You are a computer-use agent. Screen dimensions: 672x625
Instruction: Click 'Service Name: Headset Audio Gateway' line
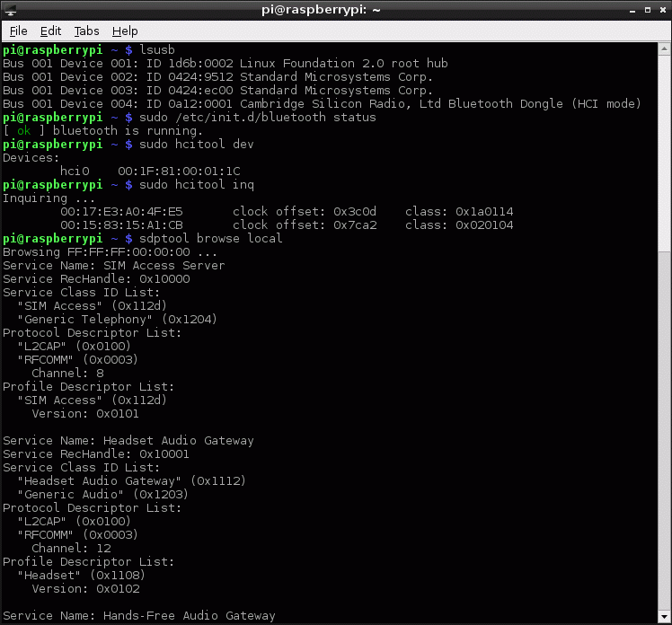pos(128,440)
